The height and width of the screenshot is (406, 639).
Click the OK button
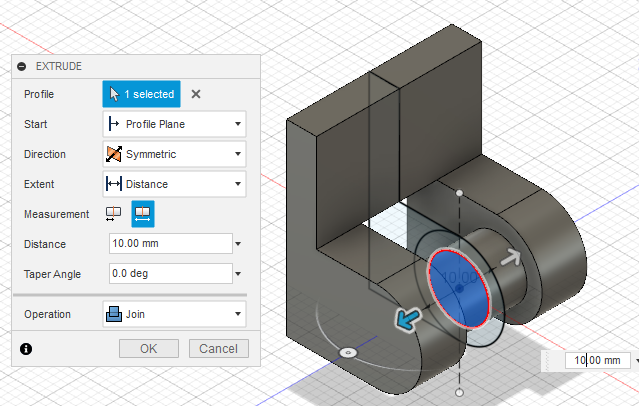pos(149,349)
